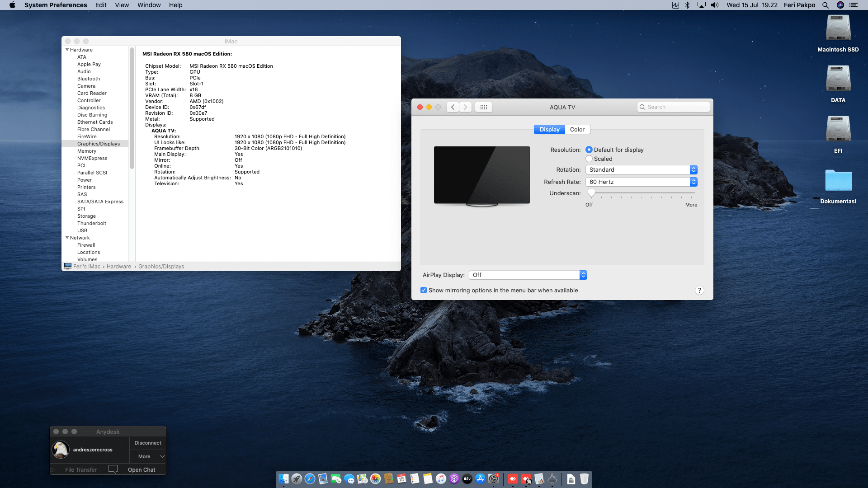
Task: Open Finder from the dock
Action: click(283, 479)
